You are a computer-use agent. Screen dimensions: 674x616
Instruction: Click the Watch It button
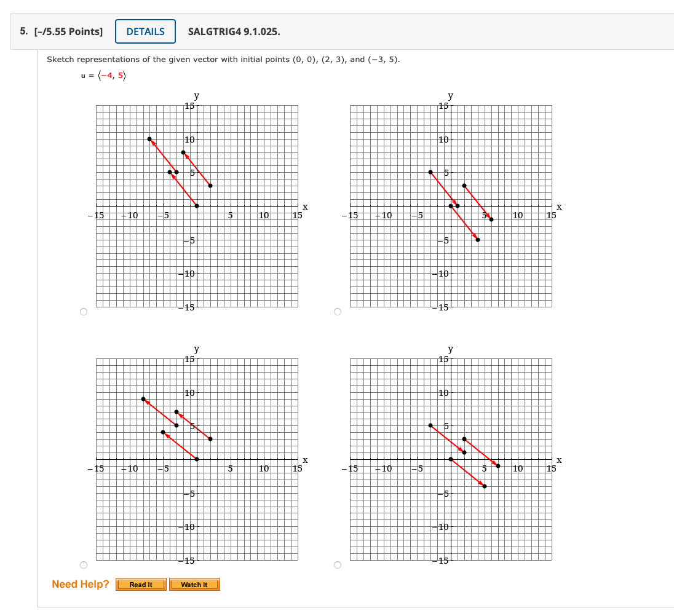click(194, 585)
